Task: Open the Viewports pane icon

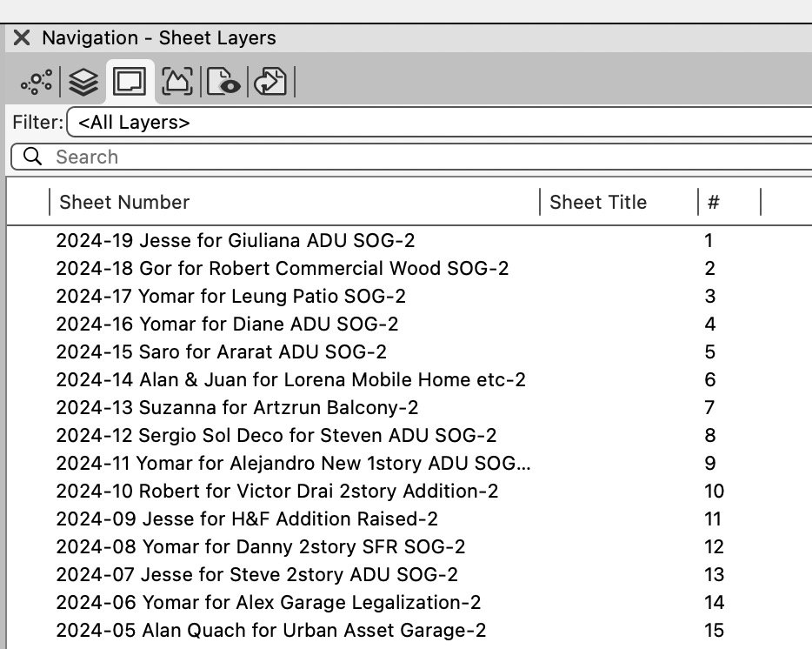Action: pyautogui.click(x=223, y=81)
